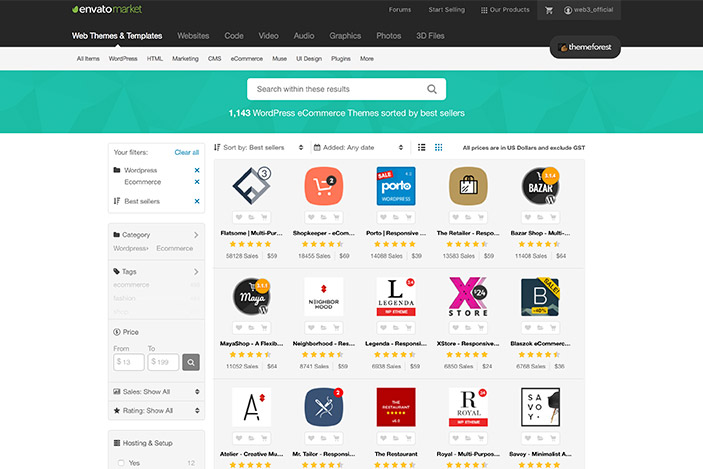Image resolution: width=703 pixels, height=469 pixels.
Task: Favorite the Neighborhood theme
Action: click(311, 328)
